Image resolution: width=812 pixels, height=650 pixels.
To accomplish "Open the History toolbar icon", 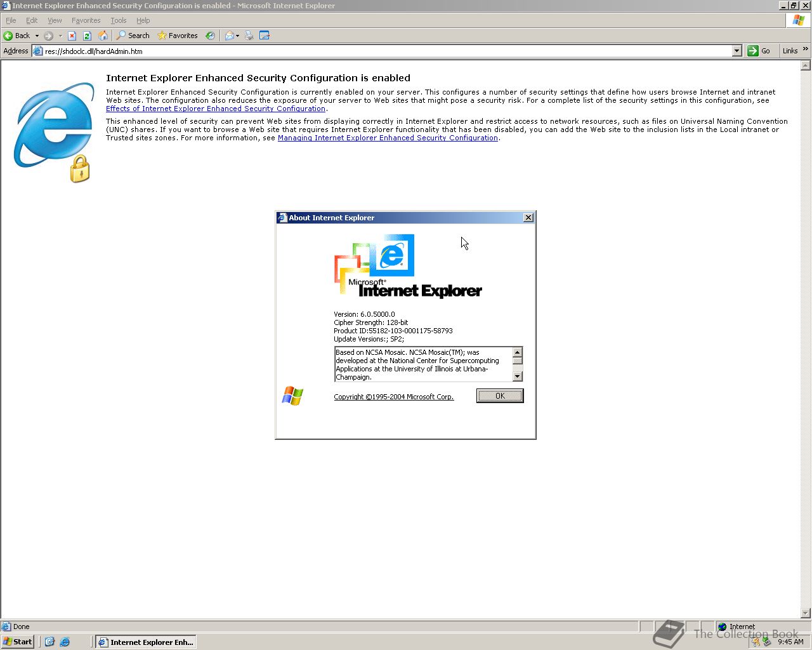I will (210, 36).
